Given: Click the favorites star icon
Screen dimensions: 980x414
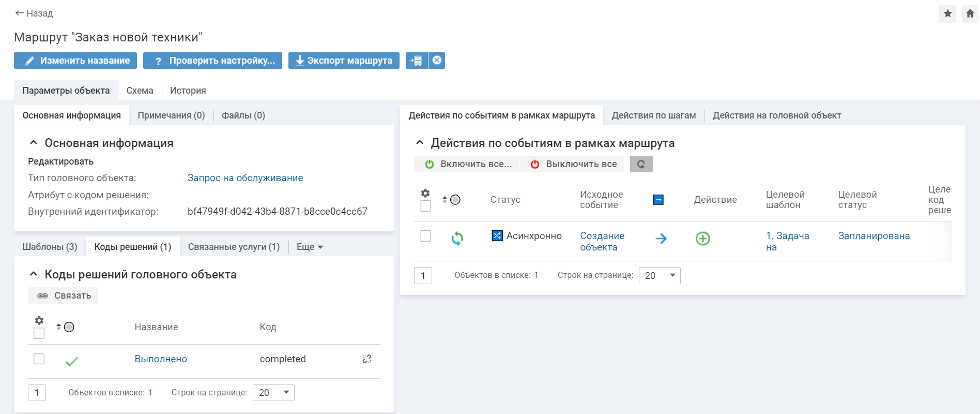Looking at the screenshot, I should click(947, 13).
